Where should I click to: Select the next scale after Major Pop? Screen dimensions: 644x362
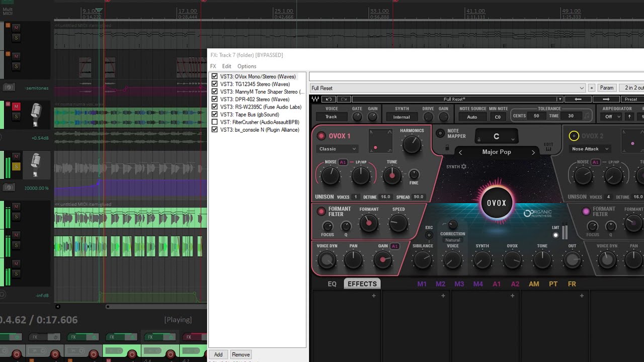[533, 152]
